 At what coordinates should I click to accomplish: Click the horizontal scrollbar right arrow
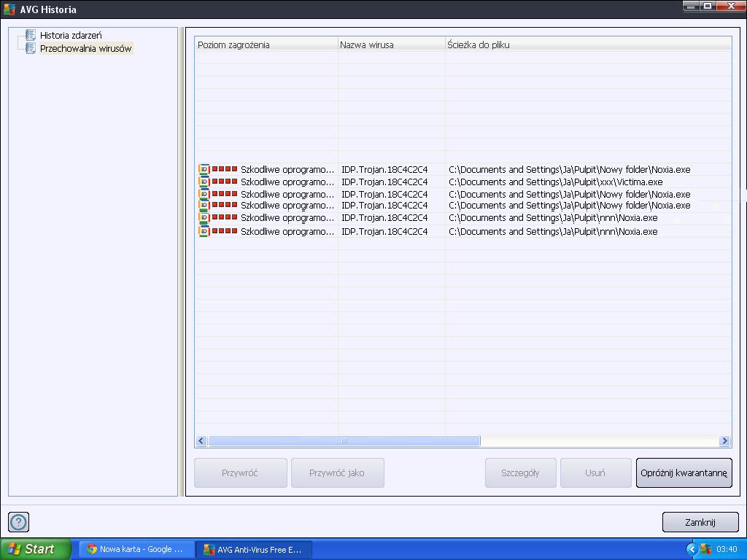coord(724,441)
